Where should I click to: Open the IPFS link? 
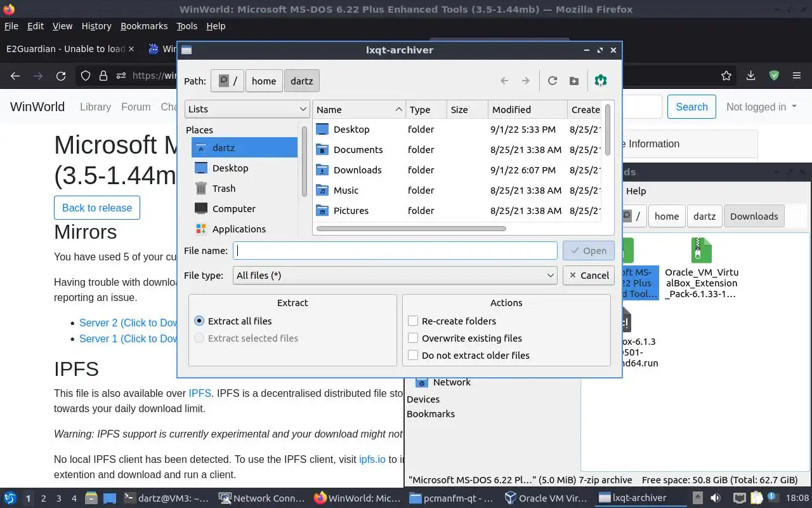point(200,393)
